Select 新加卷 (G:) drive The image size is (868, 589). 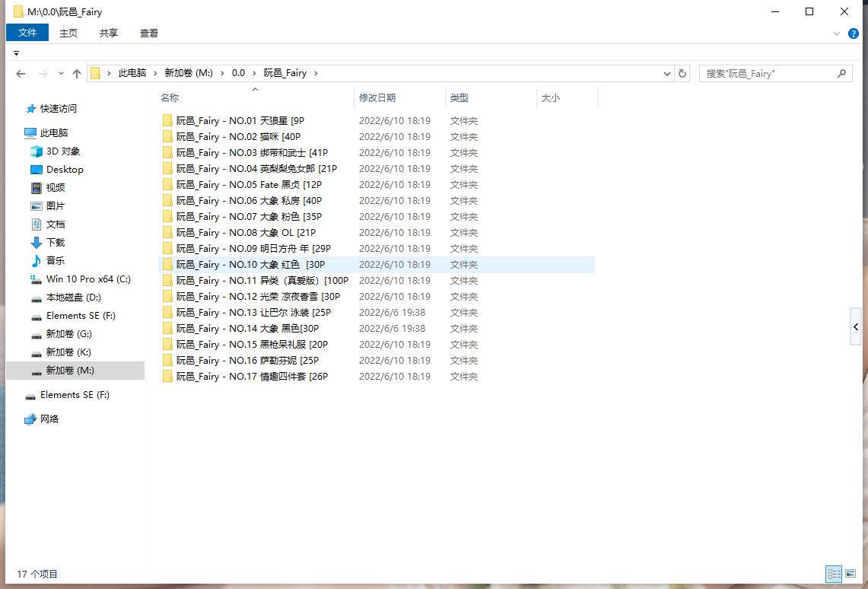coord(68,334)
